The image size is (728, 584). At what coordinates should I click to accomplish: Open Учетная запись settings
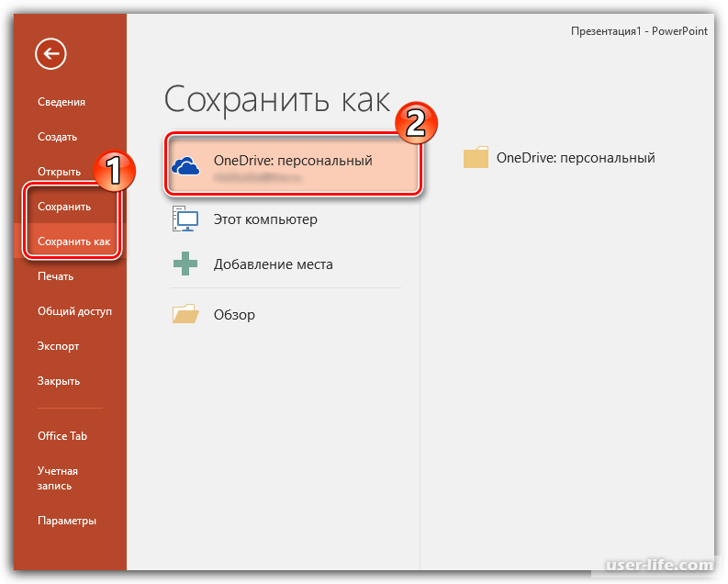[58, 478]
